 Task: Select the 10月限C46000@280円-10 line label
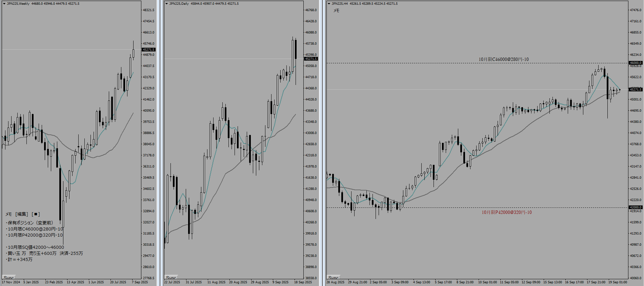click(503, 59)
